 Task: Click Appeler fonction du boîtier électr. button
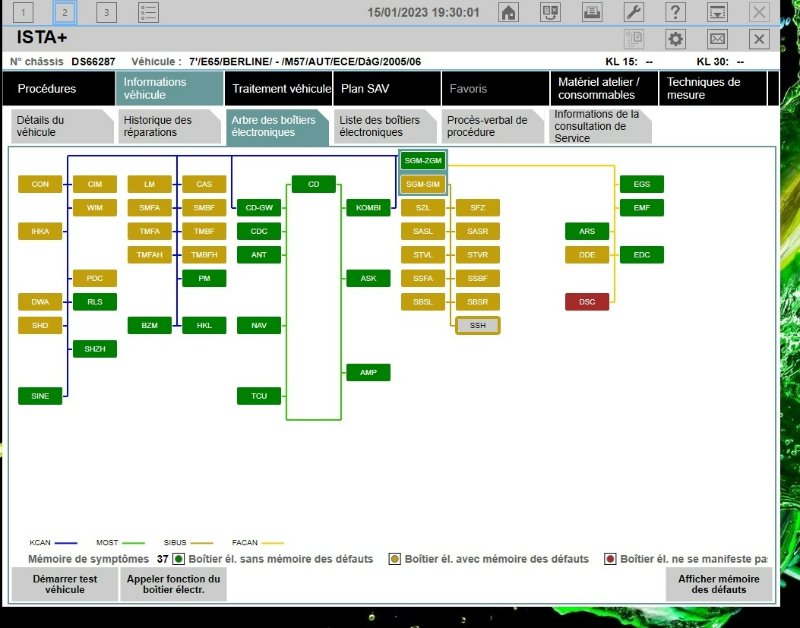173,584
